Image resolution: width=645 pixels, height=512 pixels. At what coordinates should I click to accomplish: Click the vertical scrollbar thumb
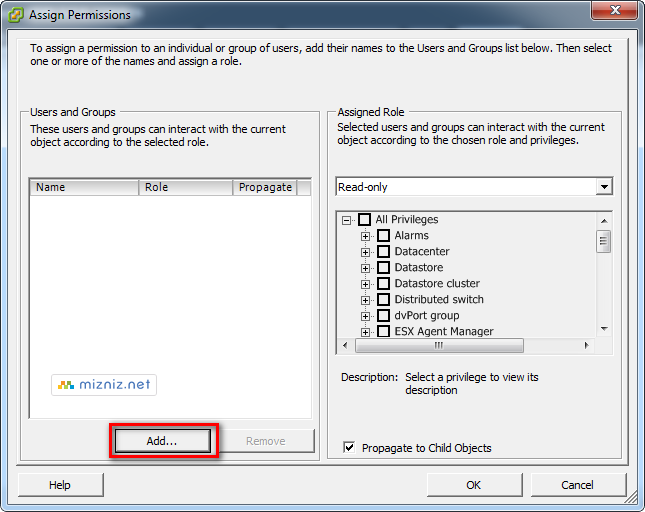(x=603, y=241)
